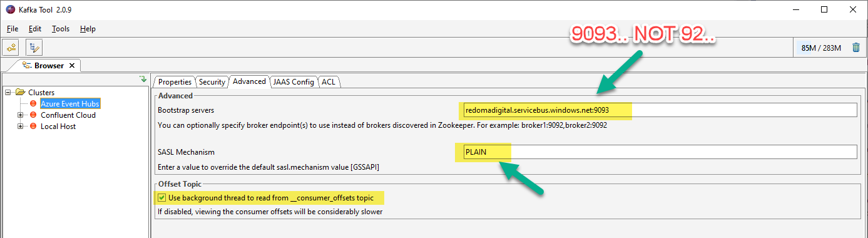Open the Tools menu
This screenshot has height=238, width=868.
coord(61,29)
